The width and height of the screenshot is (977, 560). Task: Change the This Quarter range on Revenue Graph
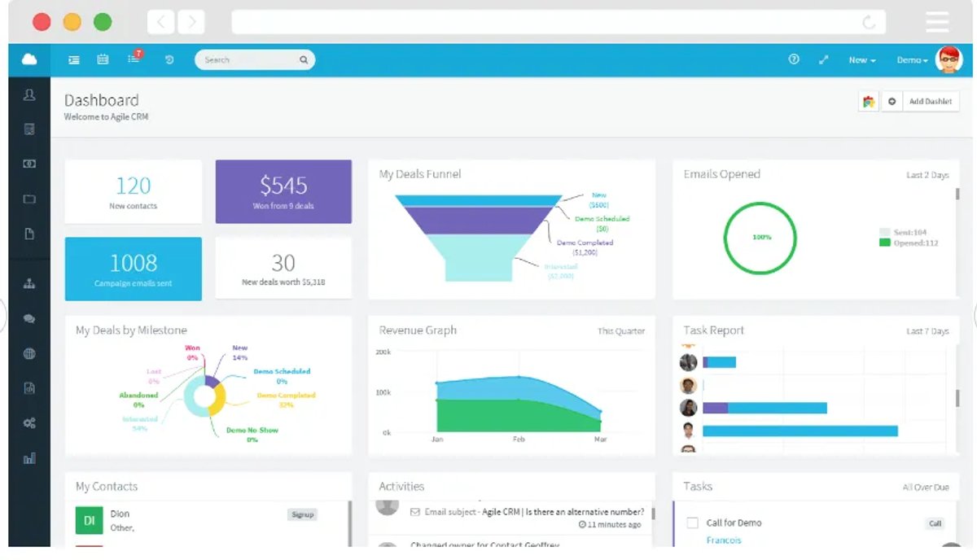point(621,331)
